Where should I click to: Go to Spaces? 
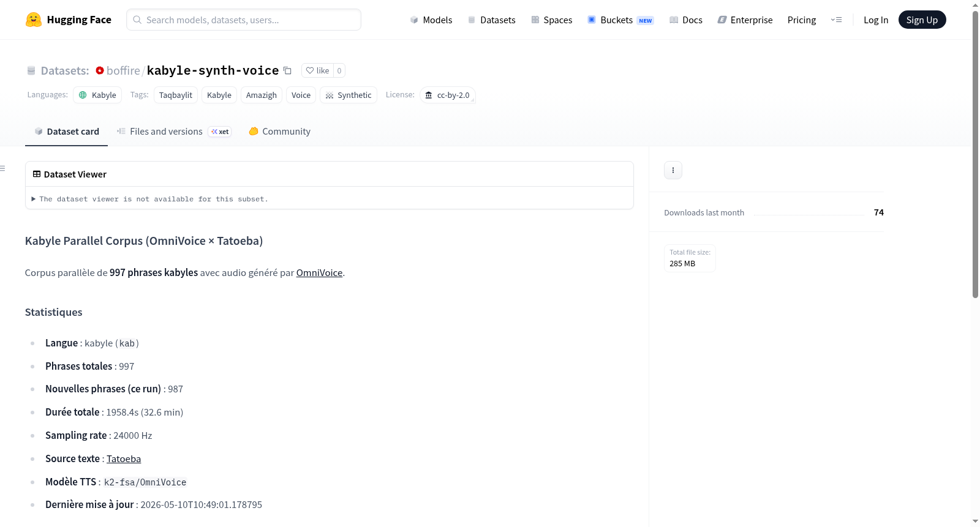[551, 20]
